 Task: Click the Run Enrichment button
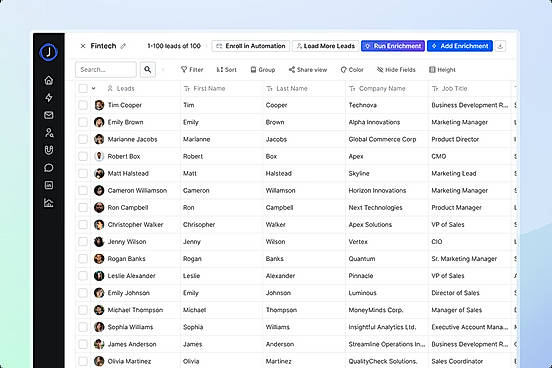[x=393, y=46]
